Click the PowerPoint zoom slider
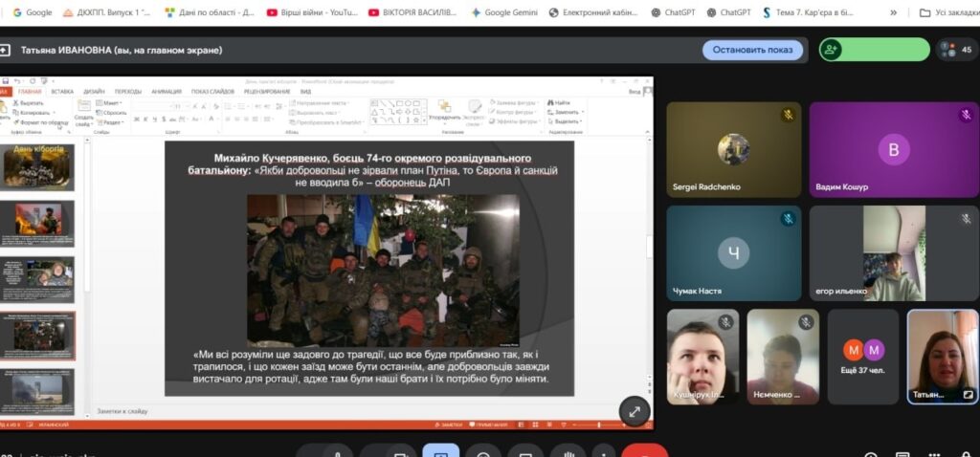 [x=598, y=424]
